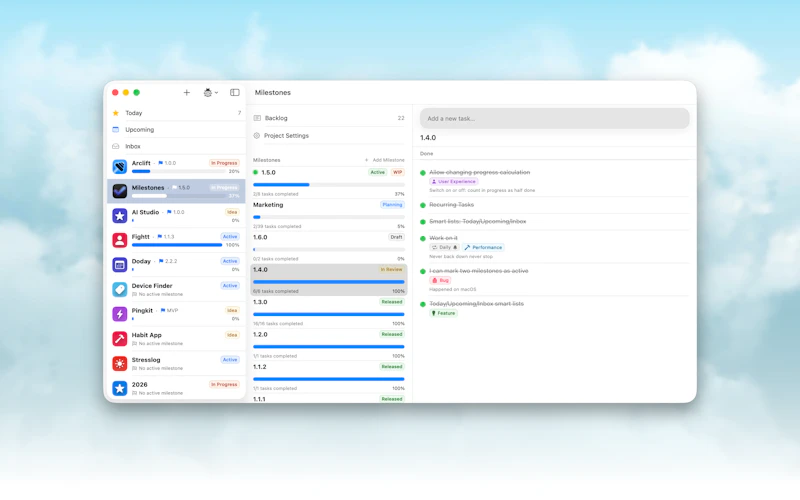Click the Active badge on 1.5.0

pyautogui.click(x=378, y=172)
